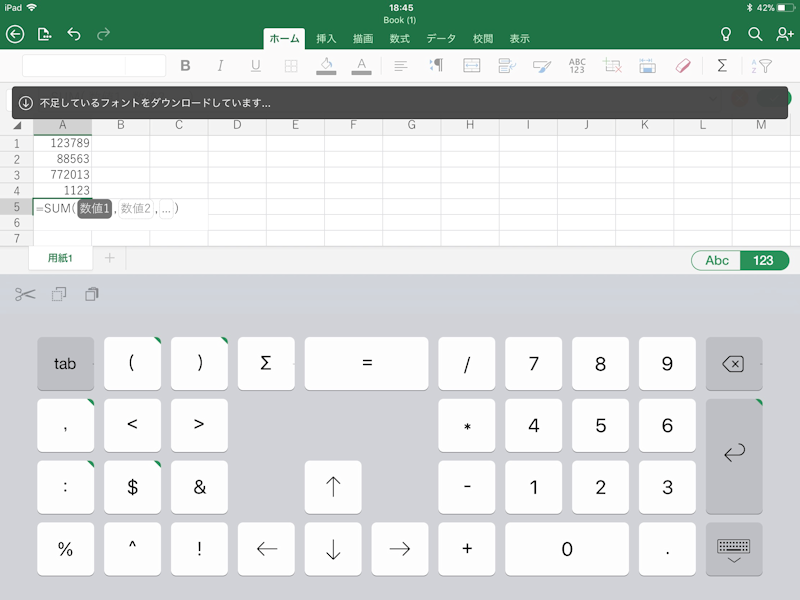
Task: Tap the left arrow key
Action: tap(266, 549)
